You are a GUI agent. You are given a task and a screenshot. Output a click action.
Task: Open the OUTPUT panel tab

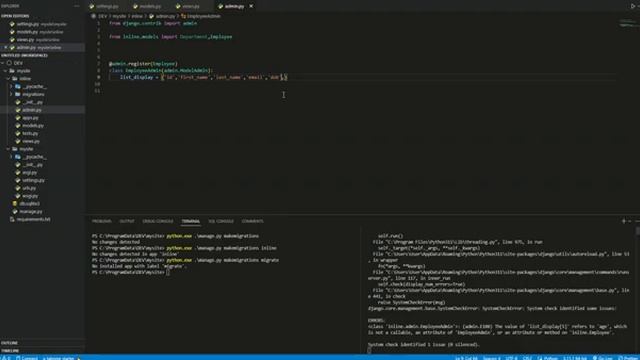point(127,221)
